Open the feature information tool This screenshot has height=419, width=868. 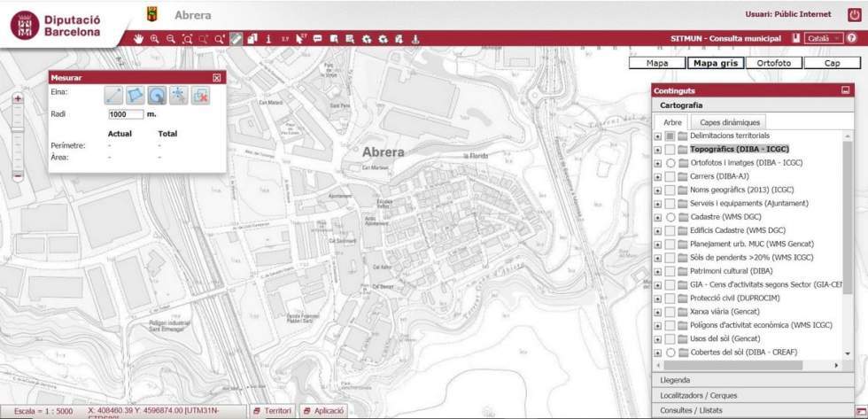point(268,39)
